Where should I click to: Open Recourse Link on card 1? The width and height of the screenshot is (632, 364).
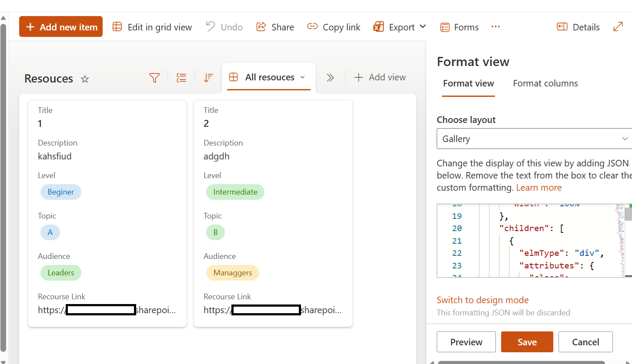click(107, 310)
